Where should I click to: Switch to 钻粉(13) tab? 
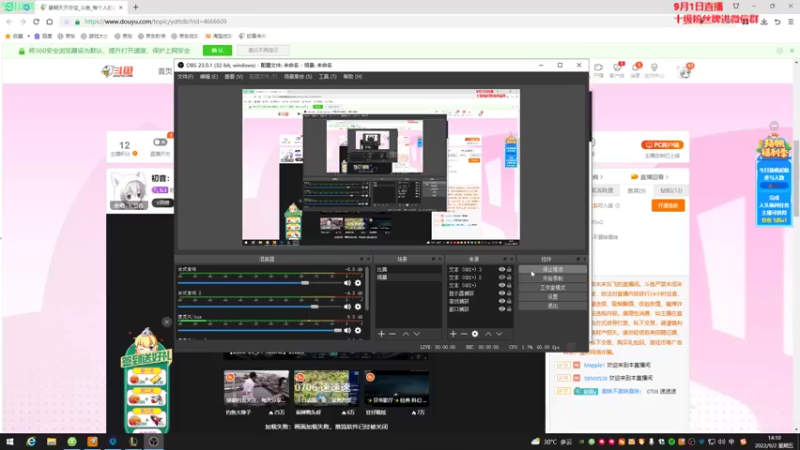click(671, 191)
